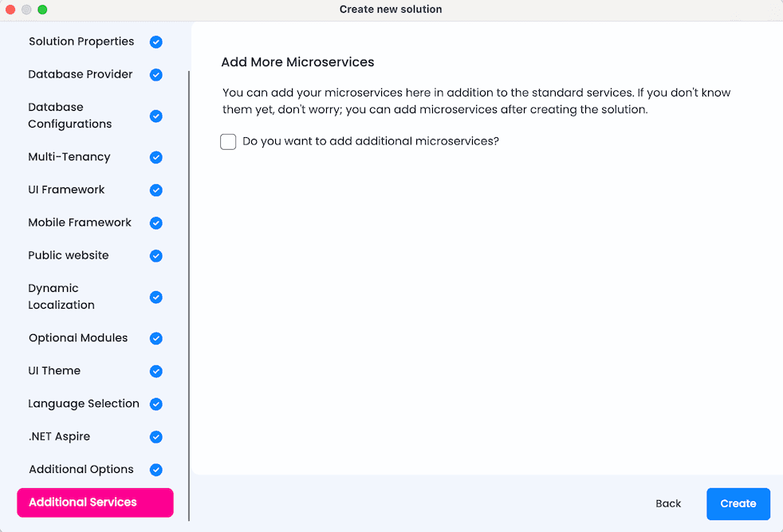Click the "Do you want to add additional microservices?" label
Viewport: 783px width, 532px height.
(x=371, y=141)
